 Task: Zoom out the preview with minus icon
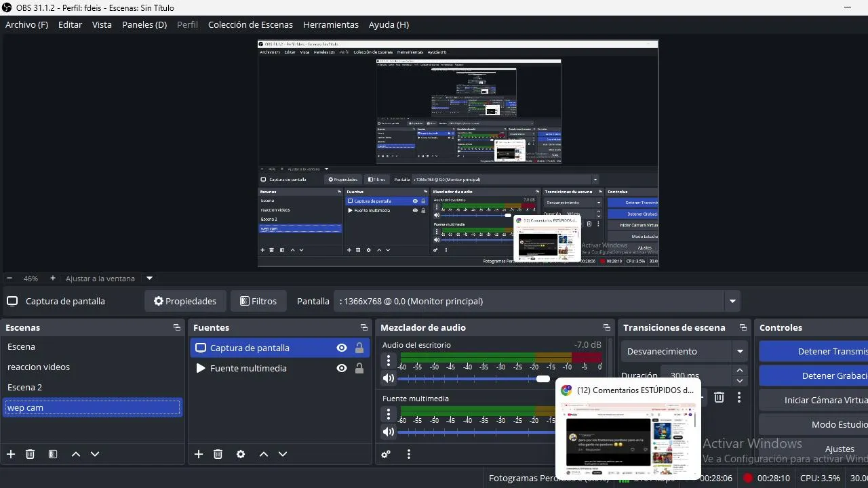click(9, 279)
